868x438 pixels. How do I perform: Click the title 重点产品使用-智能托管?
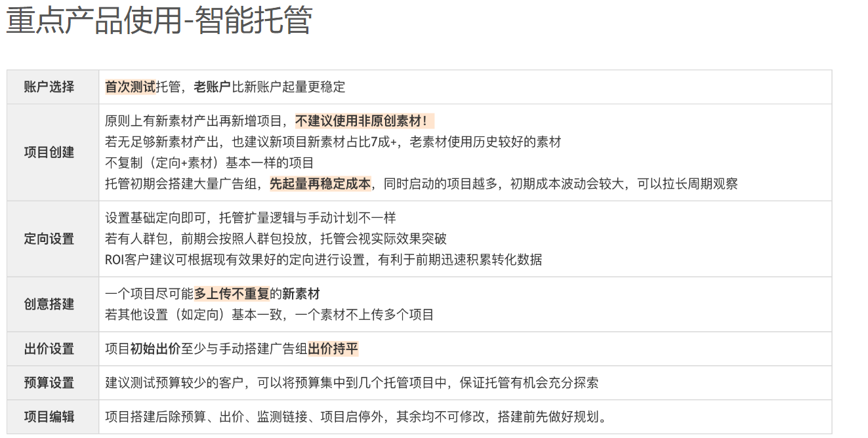[159, 21]
